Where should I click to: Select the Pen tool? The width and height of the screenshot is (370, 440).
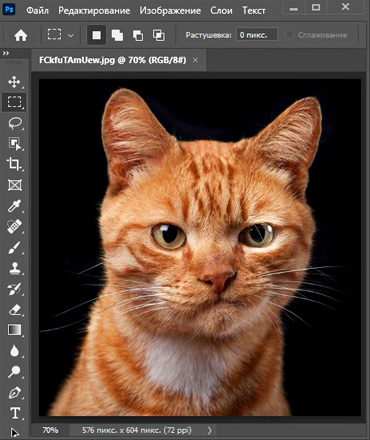(x=14, y=393)
